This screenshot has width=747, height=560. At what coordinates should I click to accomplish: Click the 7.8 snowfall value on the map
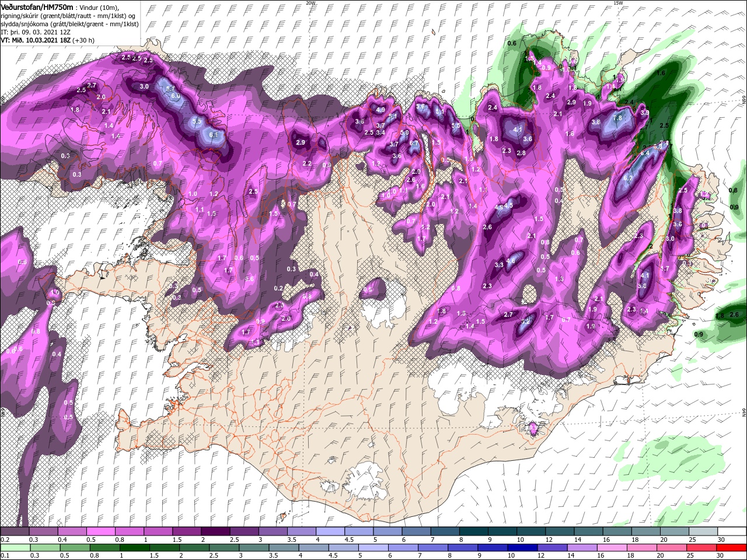[618, 117]
